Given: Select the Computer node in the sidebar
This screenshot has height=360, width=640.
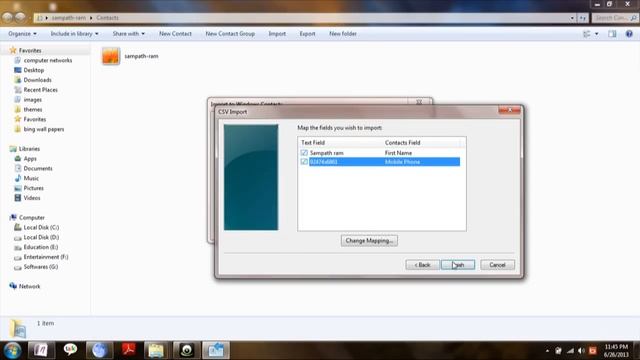Looking at the screenshot, I should pos(31,218).
